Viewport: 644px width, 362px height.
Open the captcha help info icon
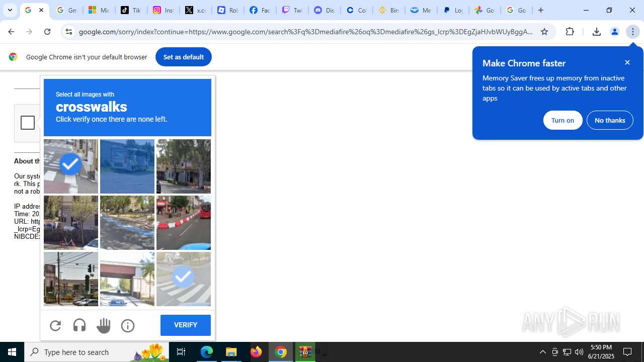tap(128, 326)
